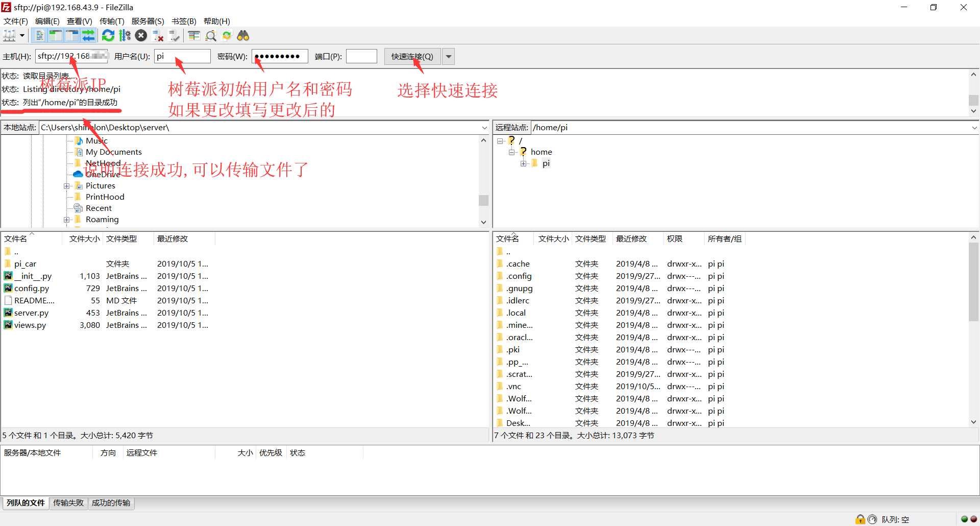Click the 快速连接(Q) button
The height and width of the screenshot is (526, 980).
coord(412,56)
